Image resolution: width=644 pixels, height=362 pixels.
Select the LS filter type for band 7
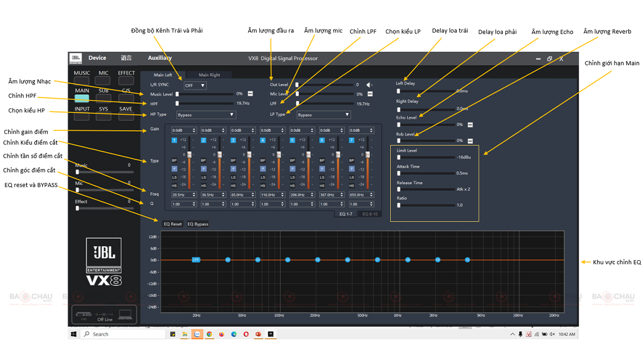point(352,177)
